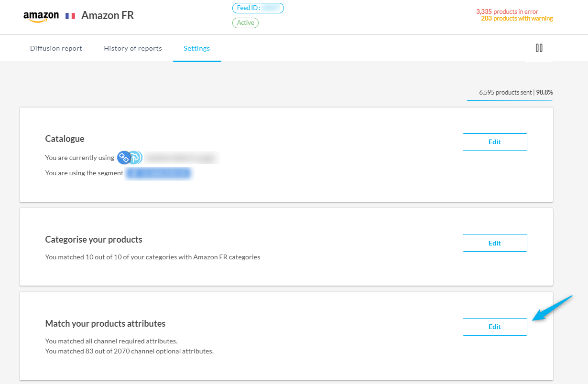The image size is (588, 384).
Task: Edit the Categorise your products section
Action: (494, 243)
